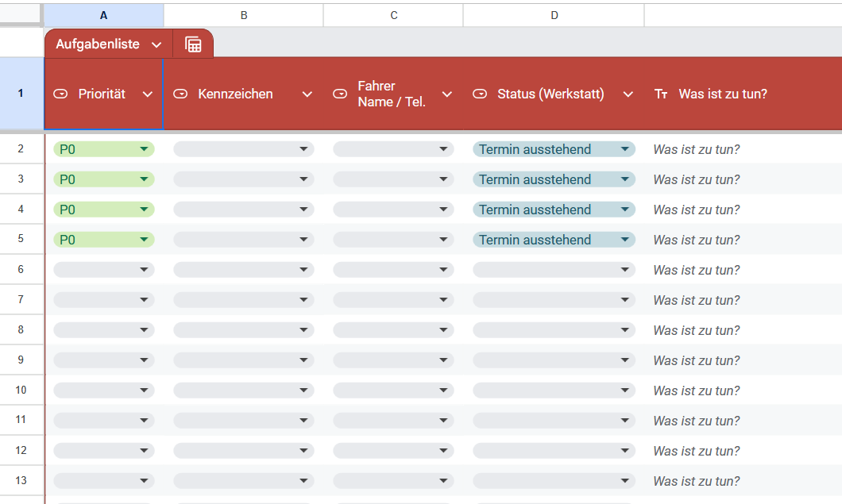Click the dropdown type icon before Fahrer Name
842x504 pixels.
click(340, 94)
